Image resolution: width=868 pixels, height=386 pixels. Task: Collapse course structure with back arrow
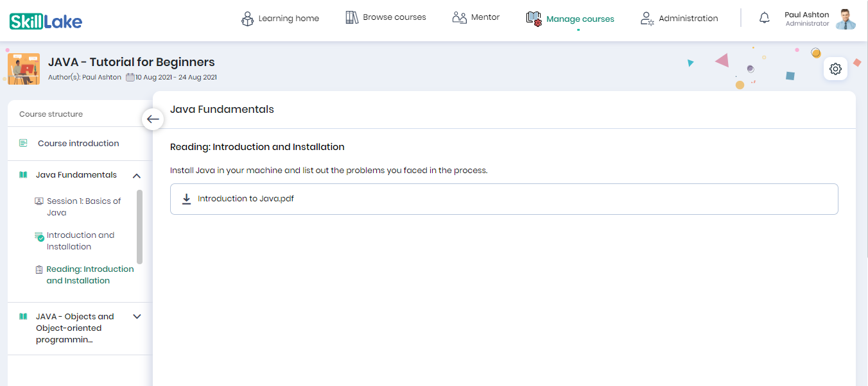(x=153, y=119)
